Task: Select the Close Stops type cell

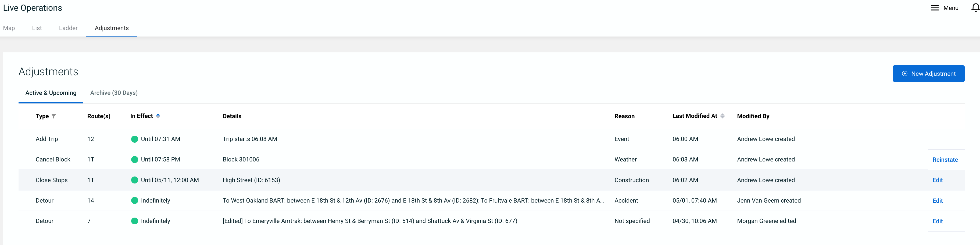Action: [51, 180]
